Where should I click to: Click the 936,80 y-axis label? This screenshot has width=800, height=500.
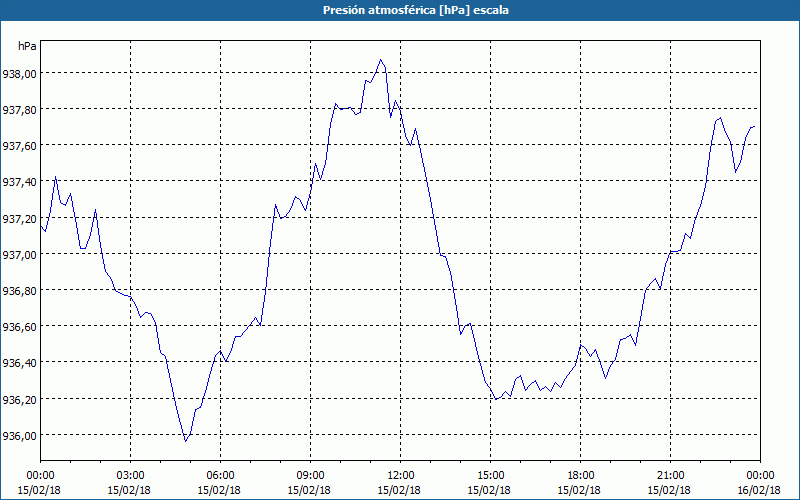20,291
